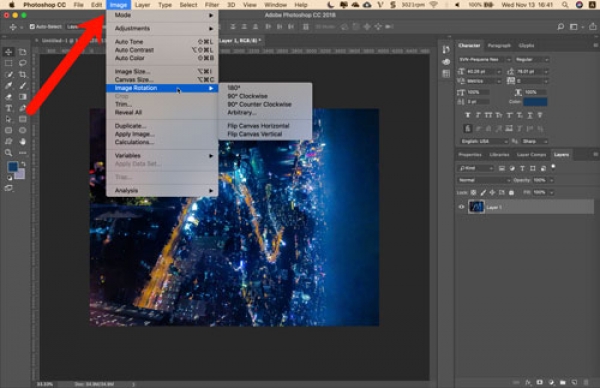Viewport: 600px width, 388px height.
Task: Select the Move tool in the toolbox
Action: pyautogui.click(x=8, y=52)
